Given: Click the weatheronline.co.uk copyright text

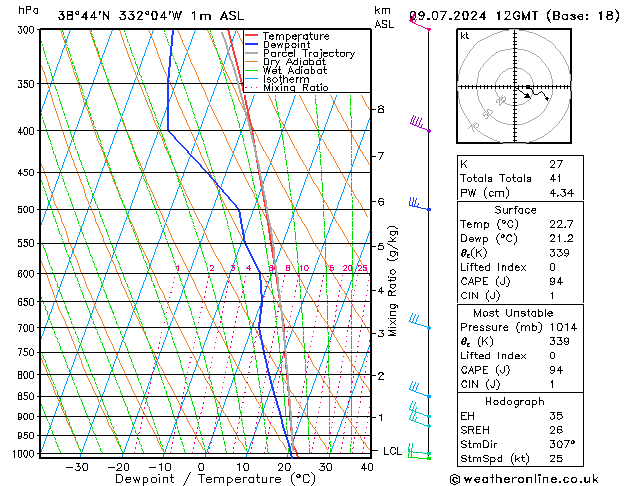Looking at the screenshot, I should (x=524, y=479).
